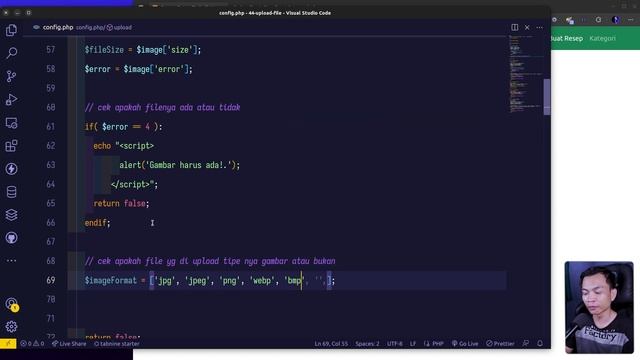Open the Search view
This screenshot has height=360, width=640.
tap(11, 53)
